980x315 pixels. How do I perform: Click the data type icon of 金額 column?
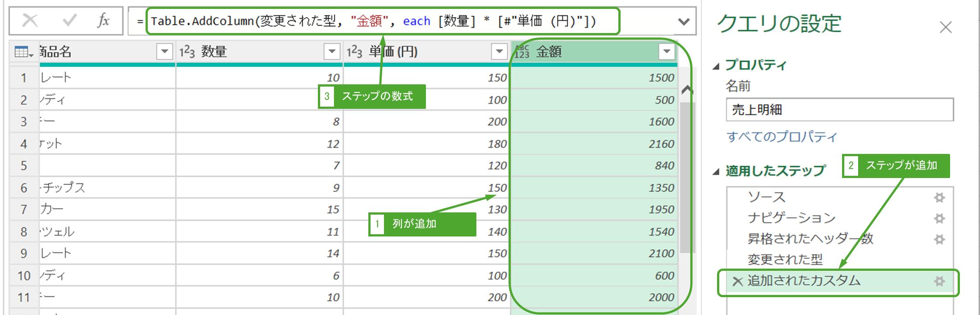coord(521,52)
